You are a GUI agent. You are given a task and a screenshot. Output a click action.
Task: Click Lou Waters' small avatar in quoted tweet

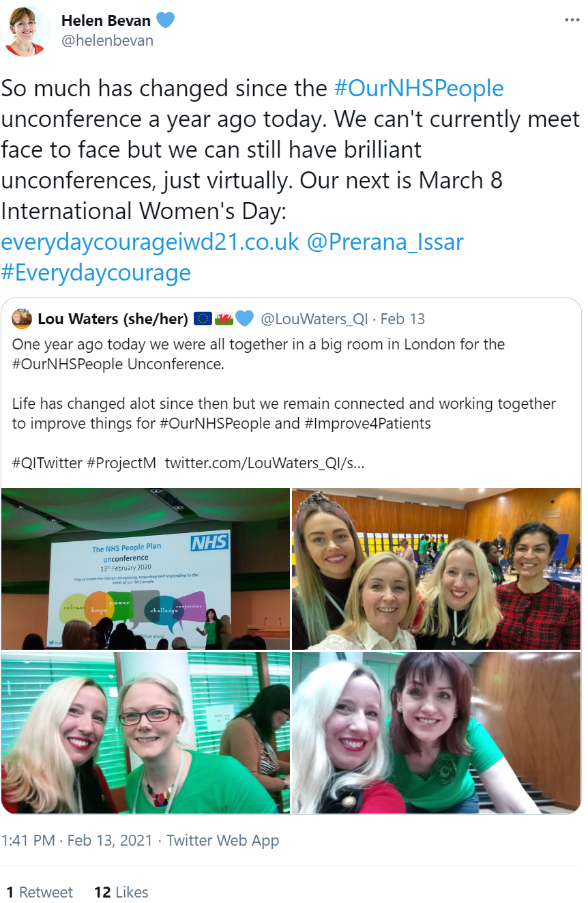click(22, 319)
